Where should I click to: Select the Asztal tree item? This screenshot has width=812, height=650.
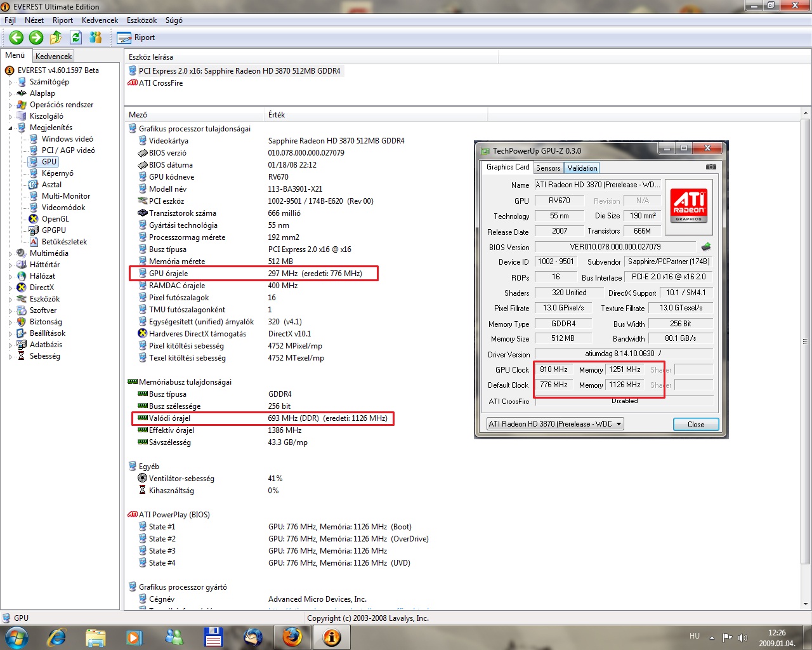51,185
